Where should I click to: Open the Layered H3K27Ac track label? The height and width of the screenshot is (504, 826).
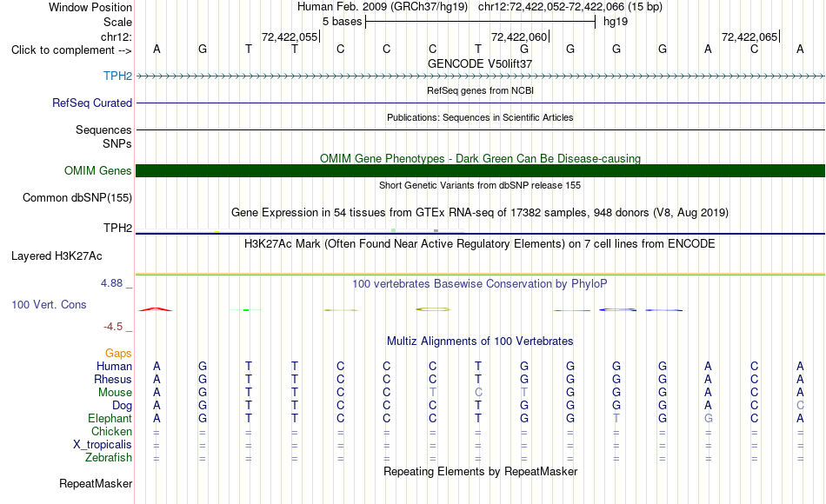57,256
